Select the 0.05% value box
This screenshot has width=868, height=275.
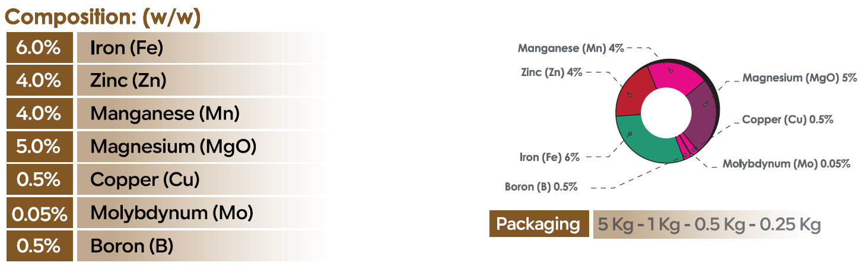[39, 213]
